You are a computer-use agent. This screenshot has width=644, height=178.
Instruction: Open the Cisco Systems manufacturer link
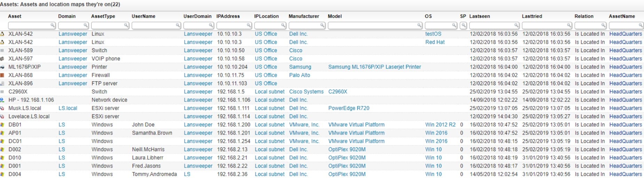[306, 92]
